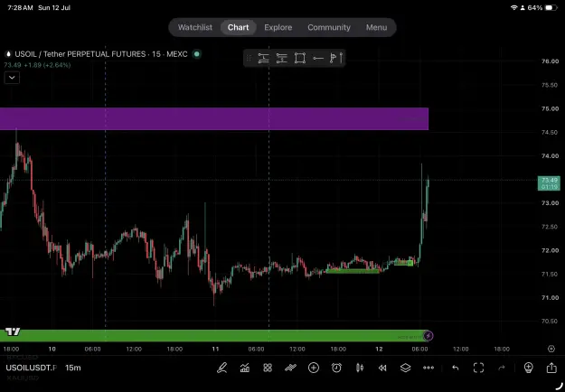Tap the 74.00 price scale label
Viewport: 565px width, 392px height.
coord(550,156)
